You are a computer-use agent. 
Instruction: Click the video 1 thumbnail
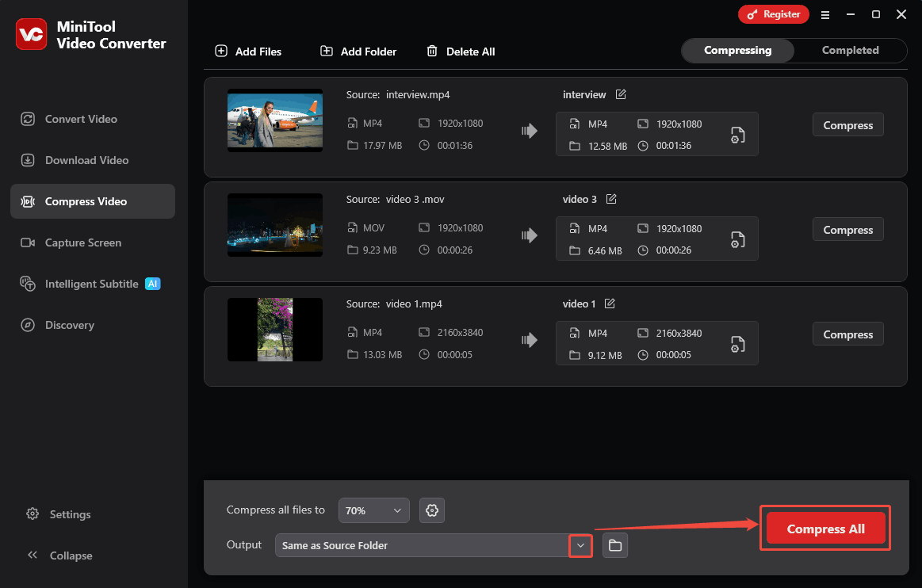(274, 330)
